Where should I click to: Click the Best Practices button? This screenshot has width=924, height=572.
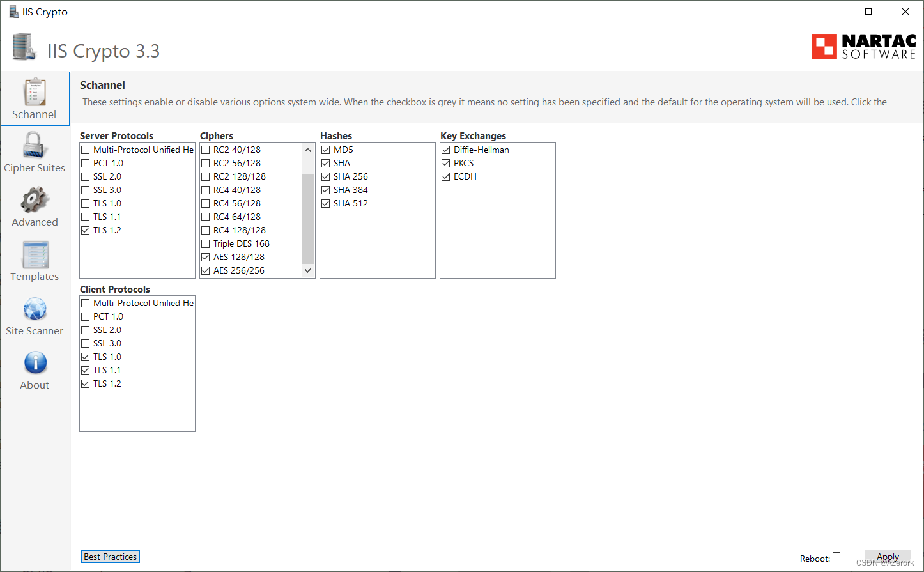coord(110,557)
